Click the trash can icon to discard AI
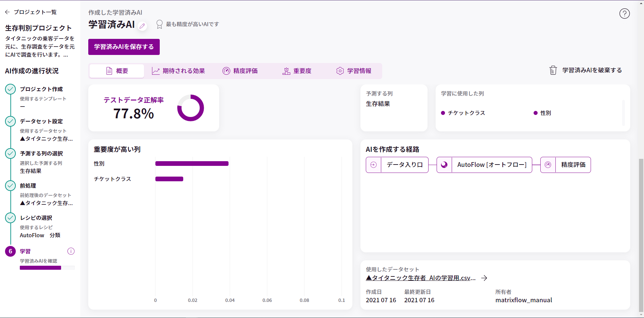This screenshot has height=318, width=644. point(553,70)
